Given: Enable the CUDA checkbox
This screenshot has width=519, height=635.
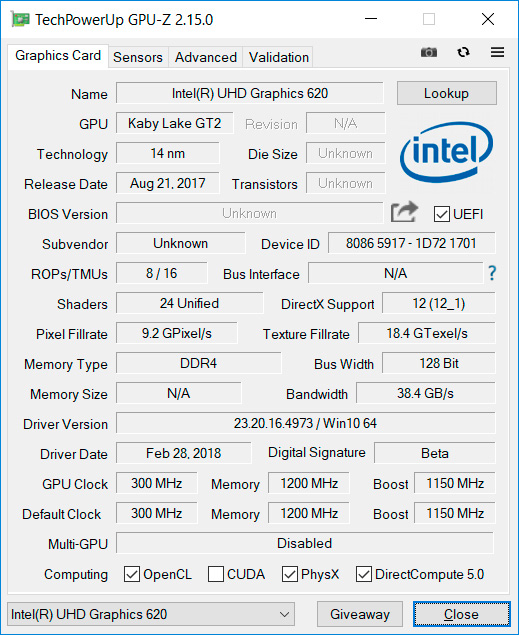Looking at the screenshot, I should point(216,574).
